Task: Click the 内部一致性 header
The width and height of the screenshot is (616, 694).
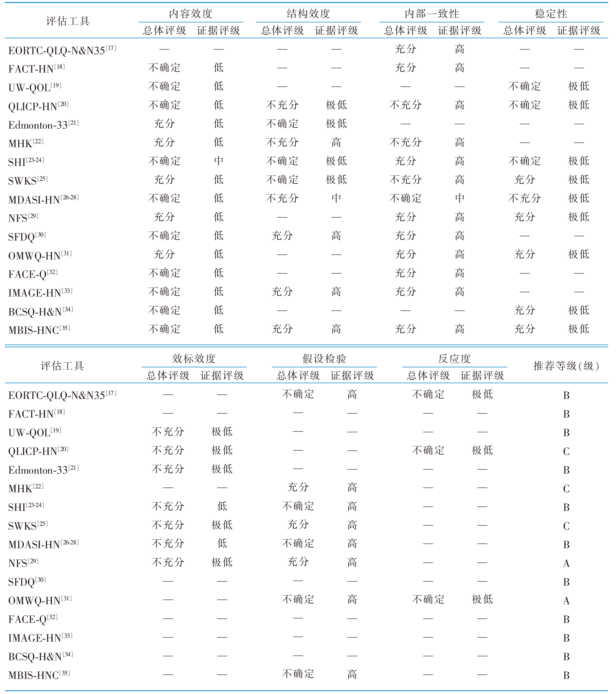Action: pyautogui.click(x=432, y=14)
